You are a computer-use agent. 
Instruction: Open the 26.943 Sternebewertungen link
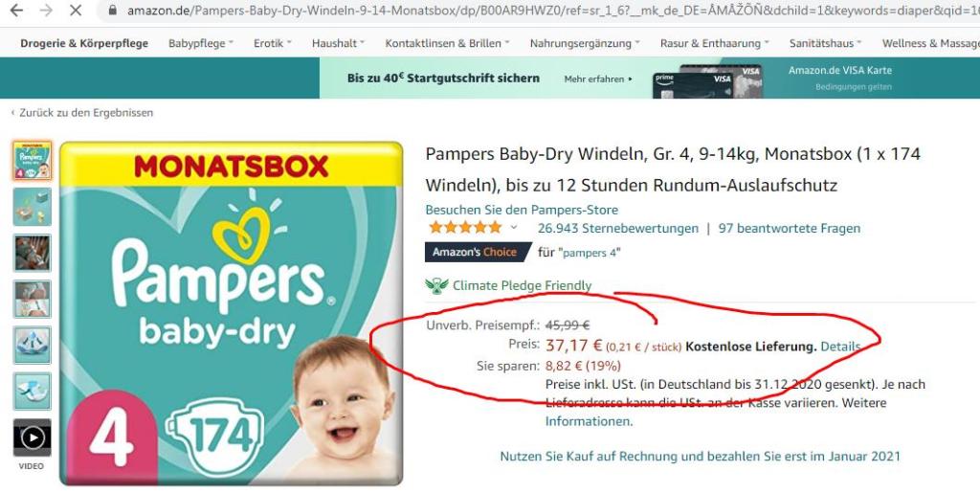(x=618, y=229)
